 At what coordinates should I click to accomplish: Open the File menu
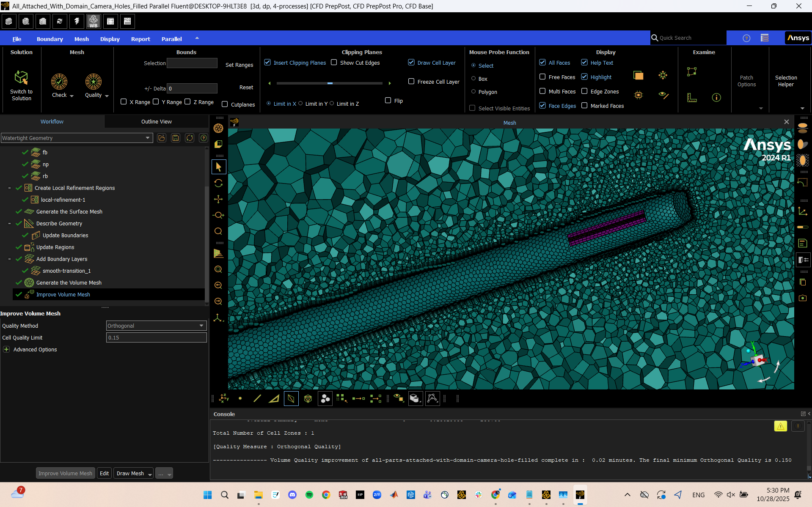(17, 39)
